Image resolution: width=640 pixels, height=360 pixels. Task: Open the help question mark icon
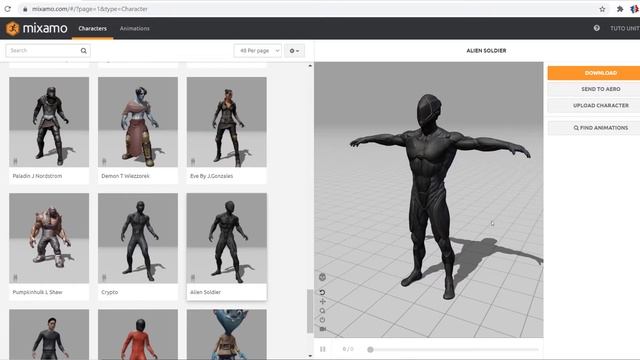click(x=597, y=28)
